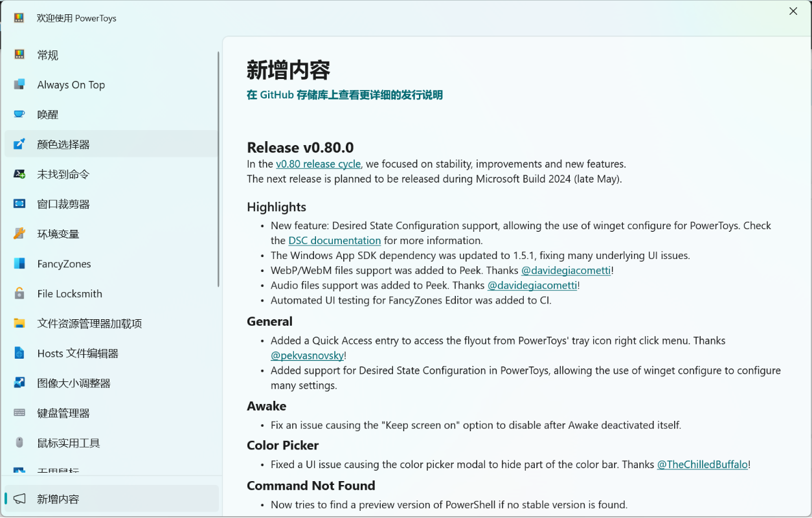Open the 未找到命令 page
The height and width of the screenshot is (518, 812).
(x=111, y=174)
